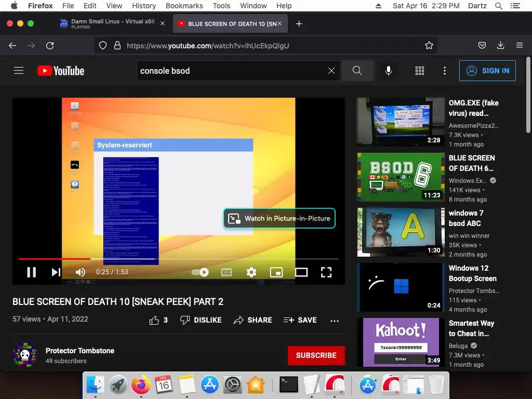Click the DISLIKE button
This screenshot has width=532, height=399.
(201, 320)
